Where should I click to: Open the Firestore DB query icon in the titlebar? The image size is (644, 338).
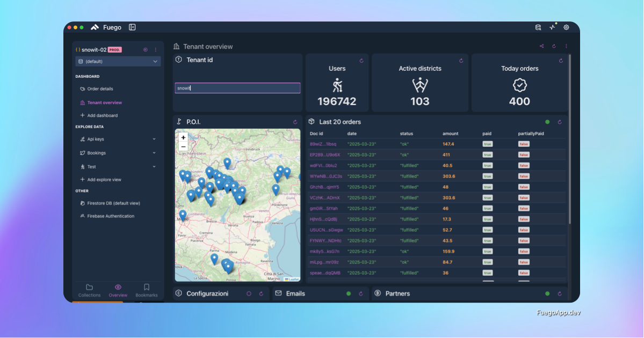click(538, 27)
